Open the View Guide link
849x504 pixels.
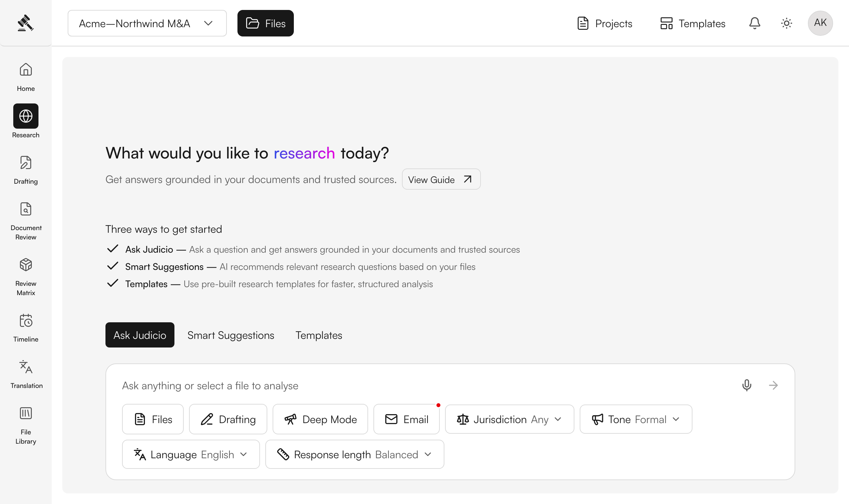(441, 179)
